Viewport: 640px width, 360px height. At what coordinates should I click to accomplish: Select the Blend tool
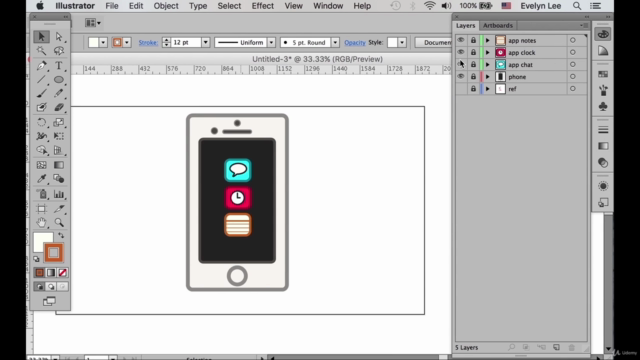[x=59, y=179]
